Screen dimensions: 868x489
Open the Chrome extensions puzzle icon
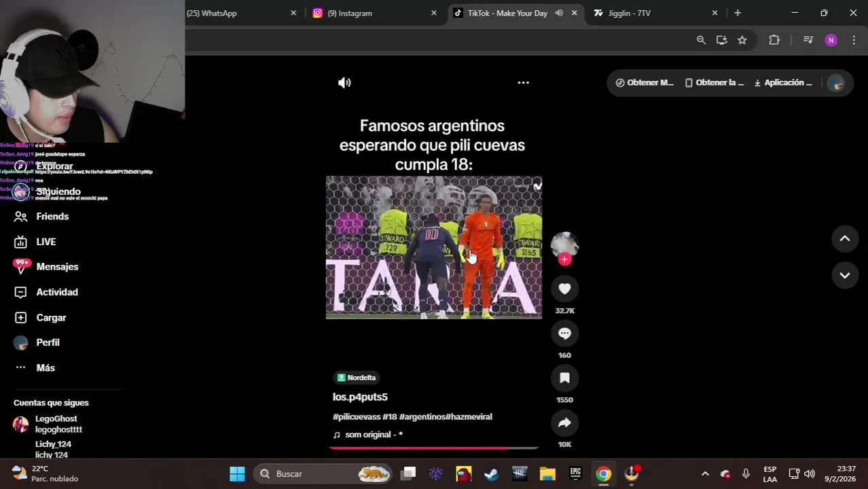tap(774, 40)
